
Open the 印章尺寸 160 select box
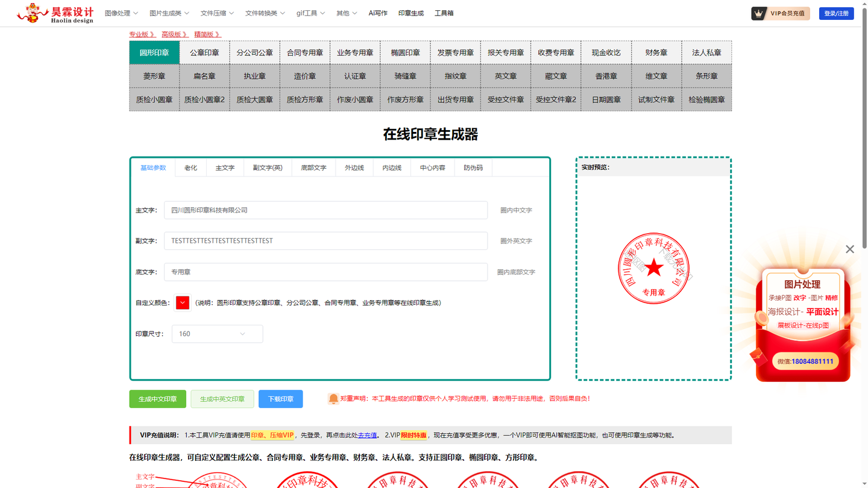click(217, 334)
